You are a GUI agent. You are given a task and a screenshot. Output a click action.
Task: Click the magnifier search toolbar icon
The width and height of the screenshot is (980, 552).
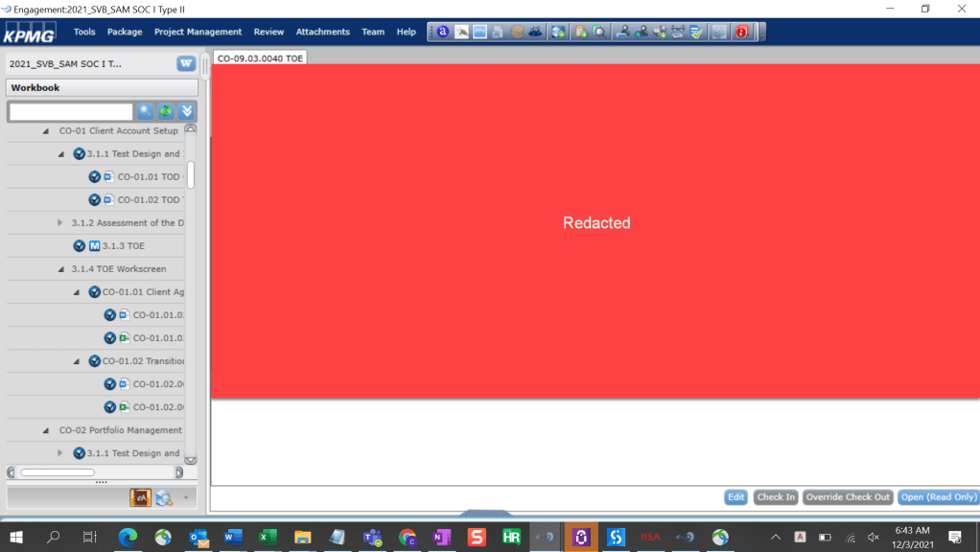599,32
